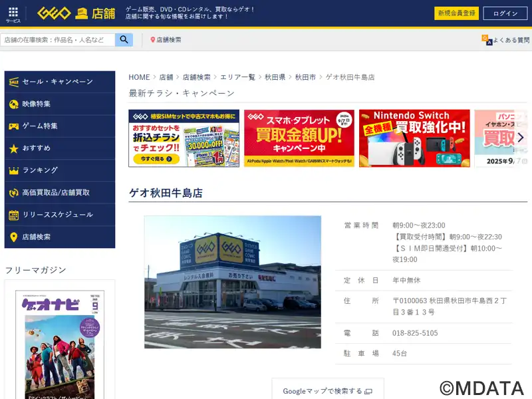Click the 45台 parking text
Image resolution: width=532 pixels, height=399 pixels.
pos(400,354)
